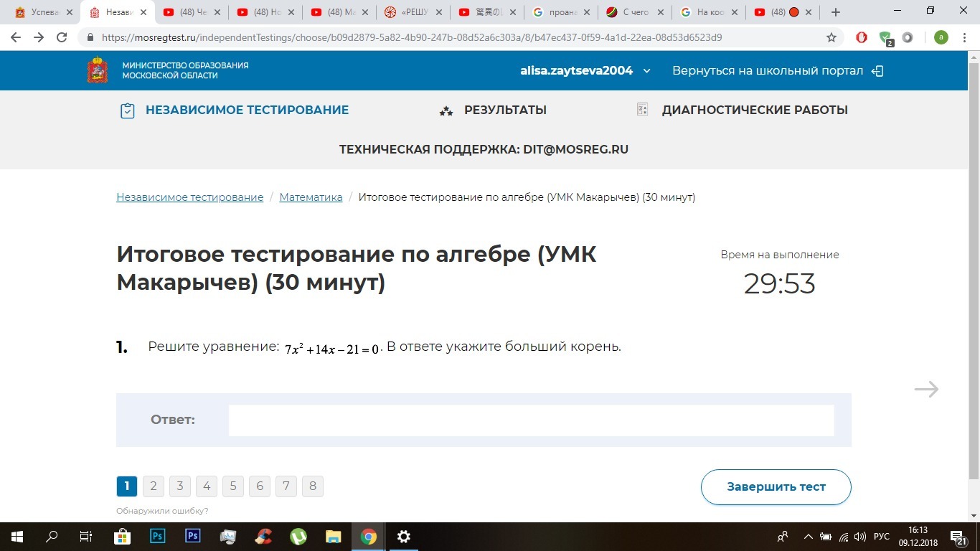The height and width of the screenshot is (551, 980).
Task: Open the РЕЗУЛЬТАТЫ section
Action: pos(493,110)
